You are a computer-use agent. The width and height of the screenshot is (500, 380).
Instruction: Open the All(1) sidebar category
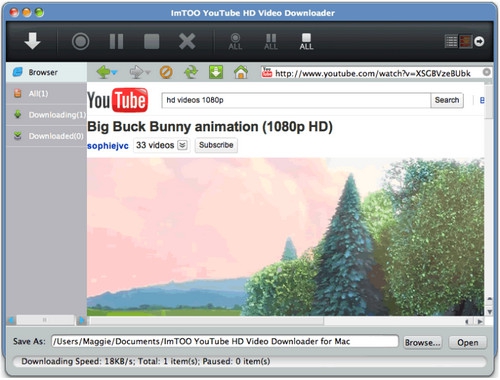(x=46, y=94)
